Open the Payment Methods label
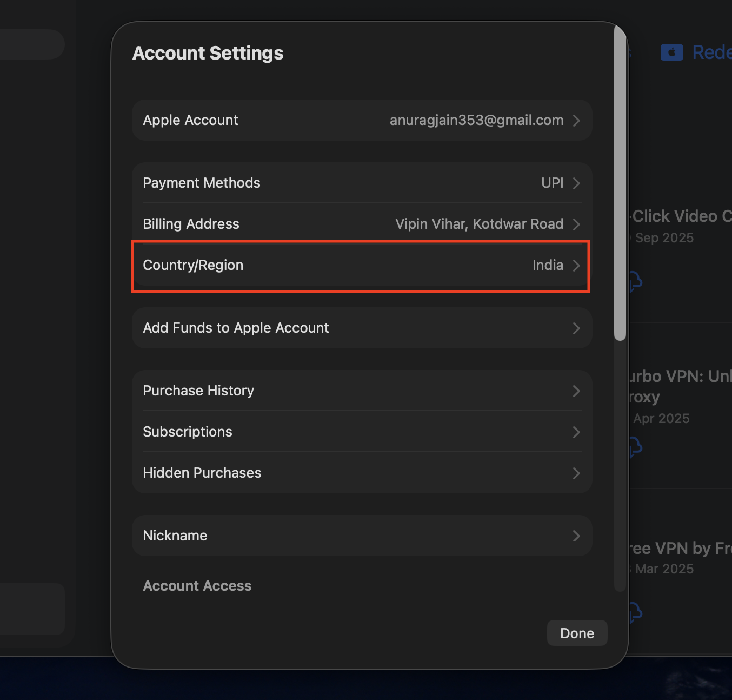The height and width of the screenshot is (700, 732). tap(202, 183)
